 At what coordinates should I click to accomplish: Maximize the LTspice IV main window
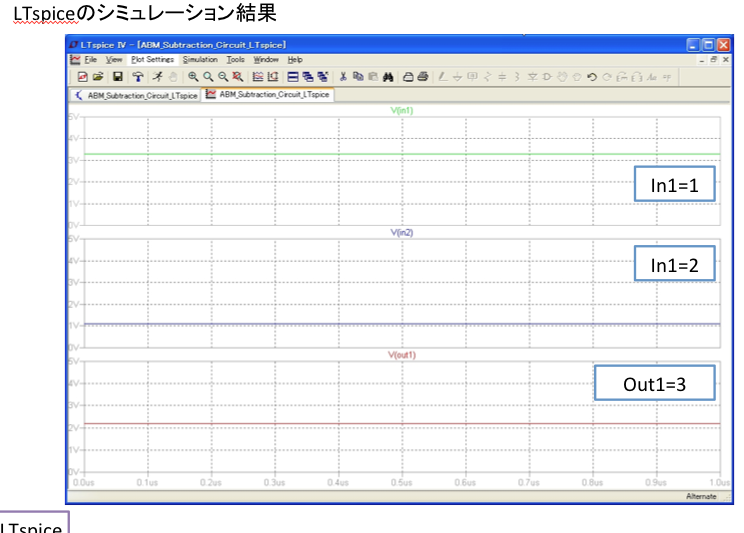pyautogui.click(x=708, y=45)
